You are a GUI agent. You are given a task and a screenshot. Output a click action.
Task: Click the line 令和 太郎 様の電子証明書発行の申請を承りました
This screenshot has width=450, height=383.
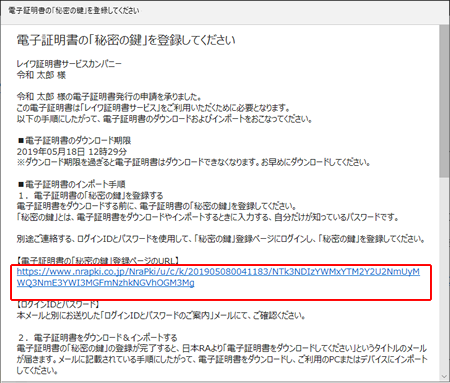109,97
